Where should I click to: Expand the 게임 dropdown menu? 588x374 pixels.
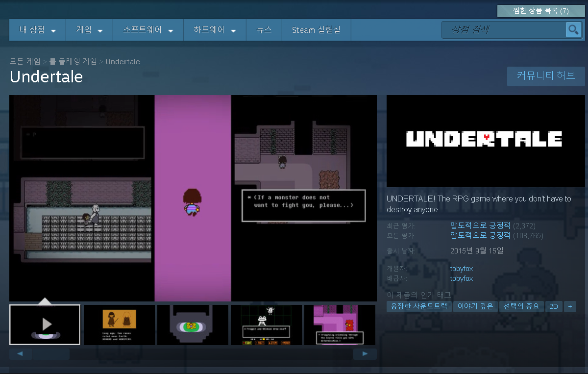click(x=90, y=30)
